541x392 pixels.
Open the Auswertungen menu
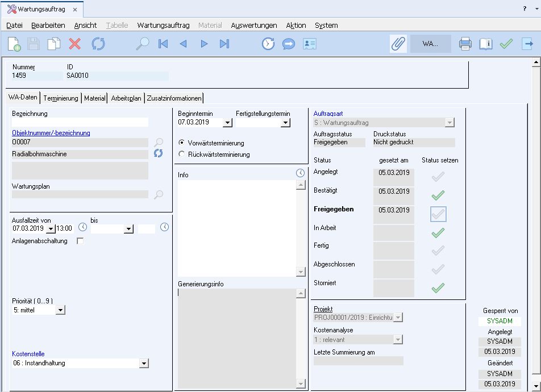(x=253, y=25)
